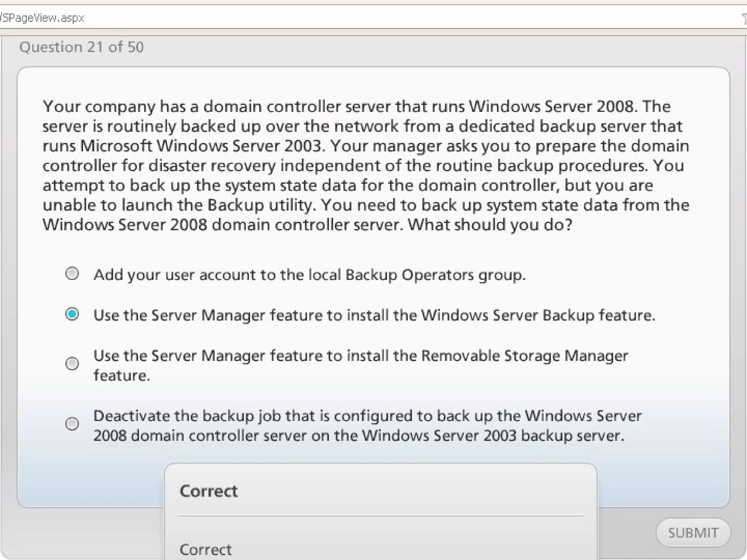
Task: Click the lower 'Correct' feedback text
Action: [206, 549]
